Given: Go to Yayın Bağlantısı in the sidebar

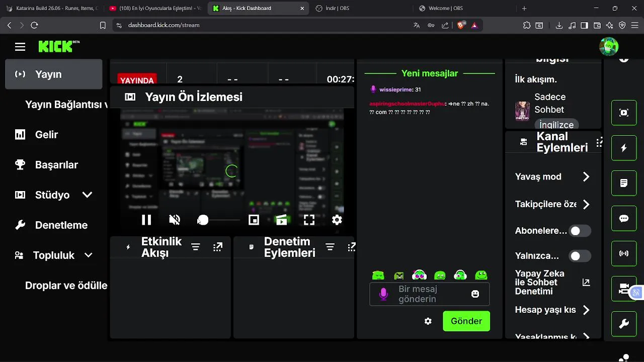Looking at the screenshot, I should pyautogui.click(x=66, y=105).
